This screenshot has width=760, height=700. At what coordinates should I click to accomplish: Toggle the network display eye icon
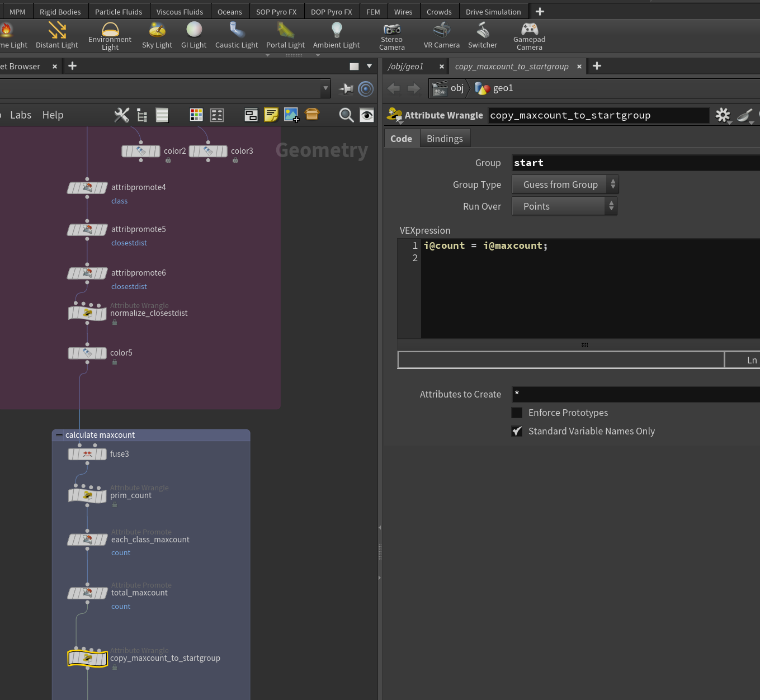click(367, 115)
